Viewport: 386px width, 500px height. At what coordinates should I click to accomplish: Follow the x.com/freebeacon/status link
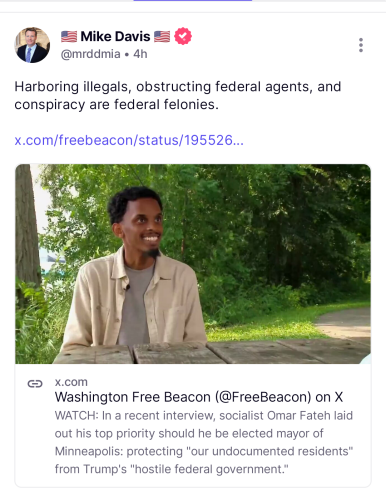[129, 140]
